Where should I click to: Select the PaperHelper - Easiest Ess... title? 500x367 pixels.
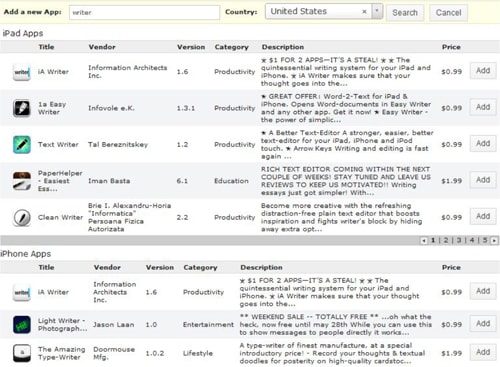point(60,181)
